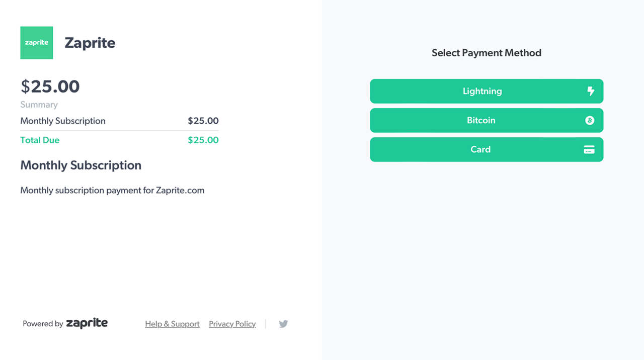The image size is (644, 360).
Task: Click the lightning bolt icon
Action: (x=591, y=91)
